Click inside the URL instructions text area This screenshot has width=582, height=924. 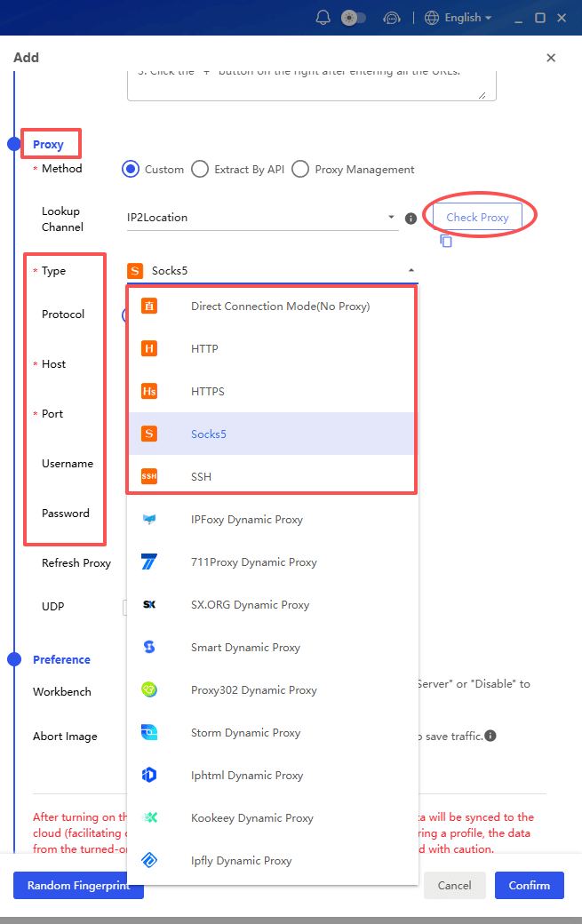coord(312,85)
